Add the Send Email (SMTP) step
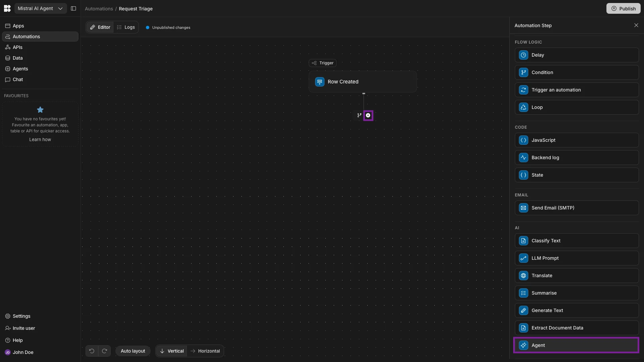The image size is (644, 362). [x=576, y=208]
